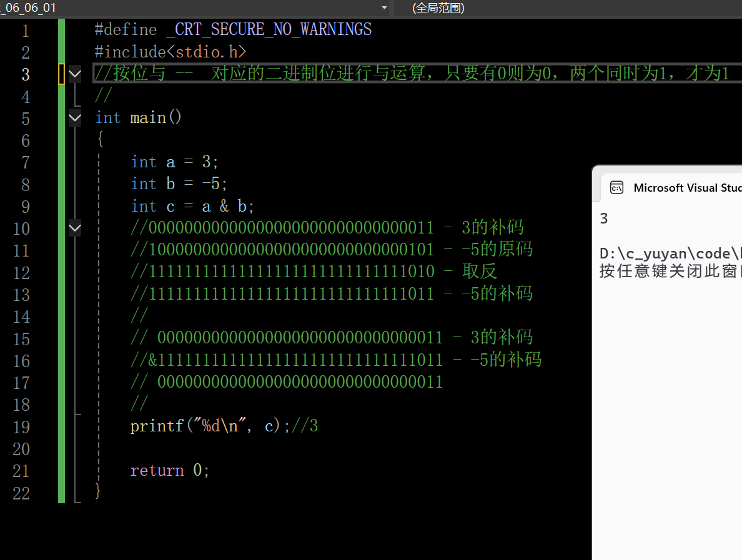
Task: Click the 'int c = a & b;' statement
Action: pyautogui.click(x=192, y=206)
